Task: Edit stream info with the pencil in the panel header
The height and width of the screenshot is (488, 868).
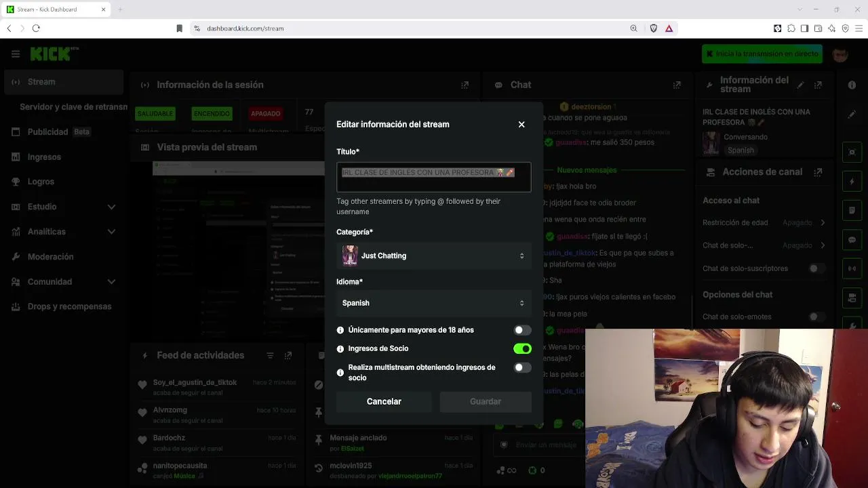Action: [x=800, y=85]
